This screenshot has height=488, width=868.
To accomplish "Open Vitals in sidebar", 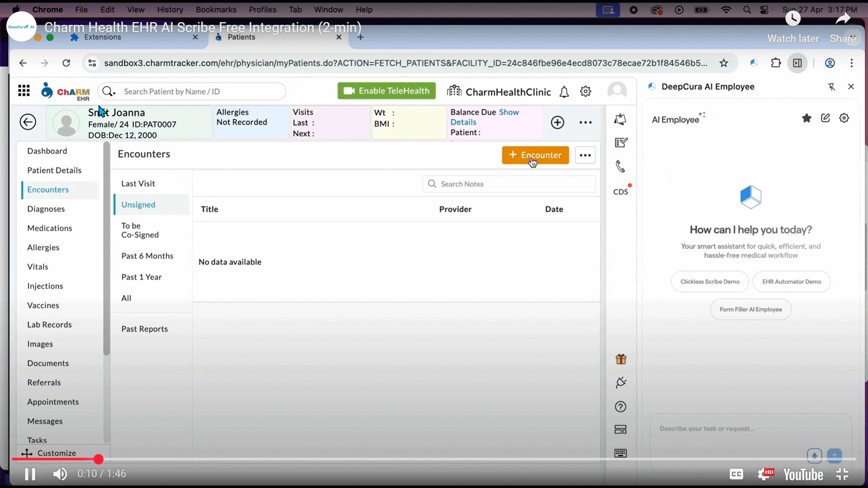I will point(38,267).
